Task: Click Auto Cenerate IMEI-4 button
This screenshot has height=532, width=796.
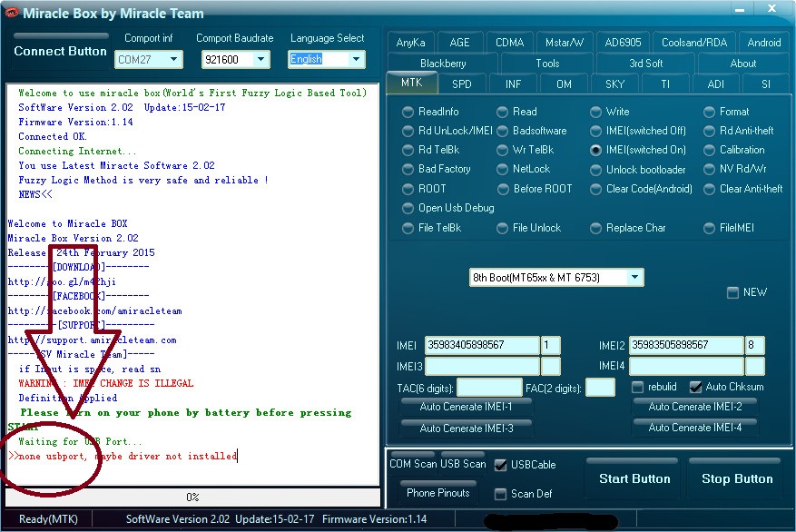Action: point(695,428)
